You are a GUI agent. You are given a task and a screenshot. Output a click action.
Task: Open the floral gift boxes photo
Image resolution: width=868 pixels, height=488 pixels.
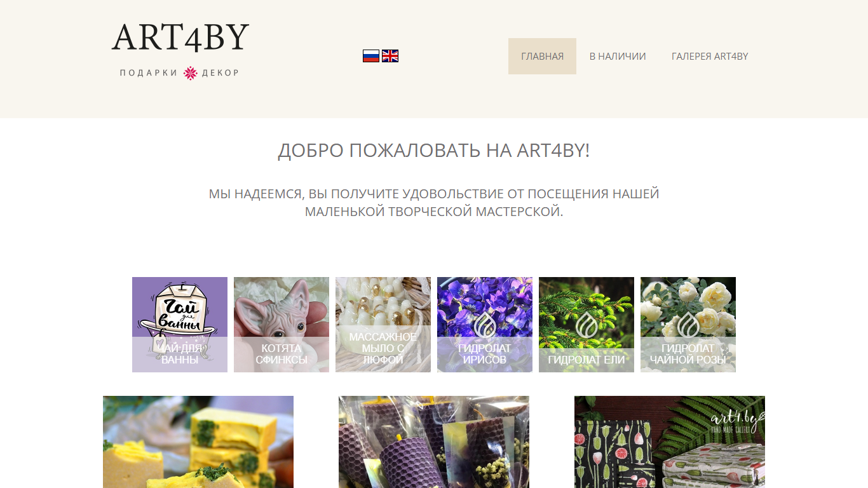pos(670,442)
